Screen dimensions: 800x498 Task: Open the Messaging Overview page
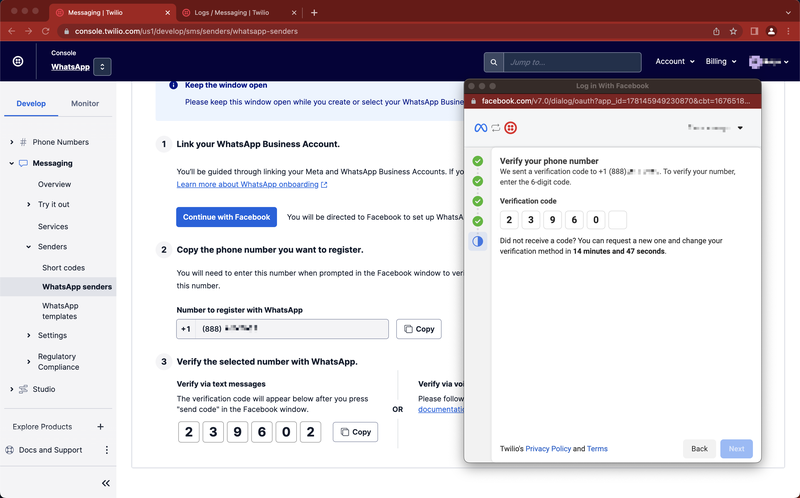coord(55,184)
